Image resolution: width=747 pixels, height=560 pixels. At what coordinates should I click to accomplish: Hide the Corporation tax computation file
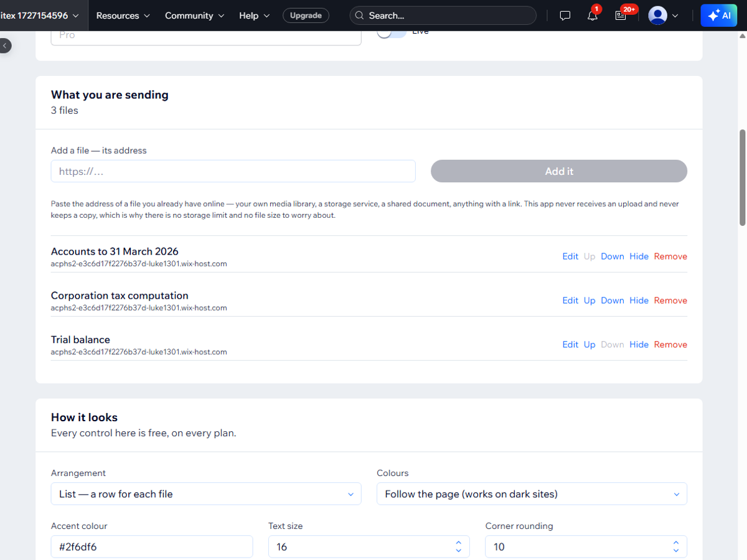coord(639,301)
